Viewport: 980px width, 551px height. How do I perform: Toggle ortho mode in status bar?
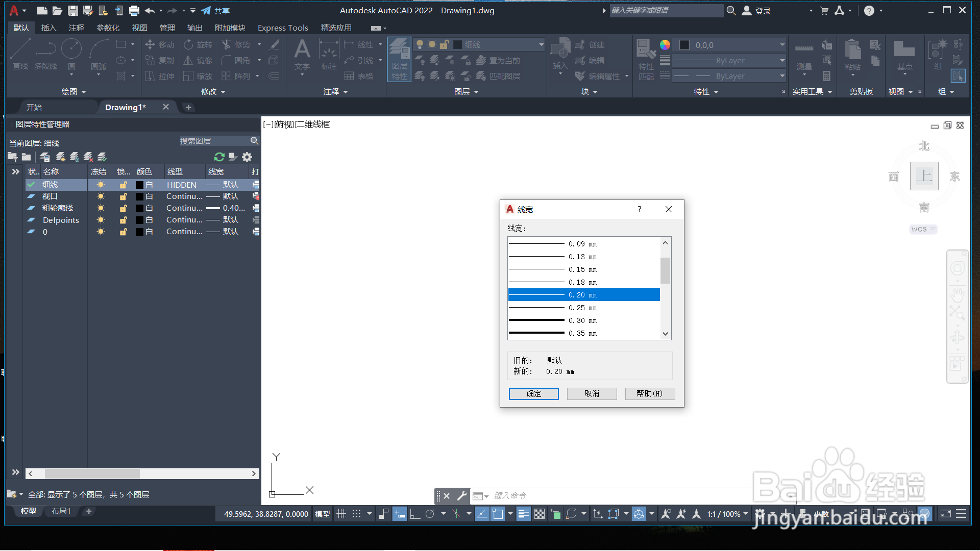pos(415,514)
